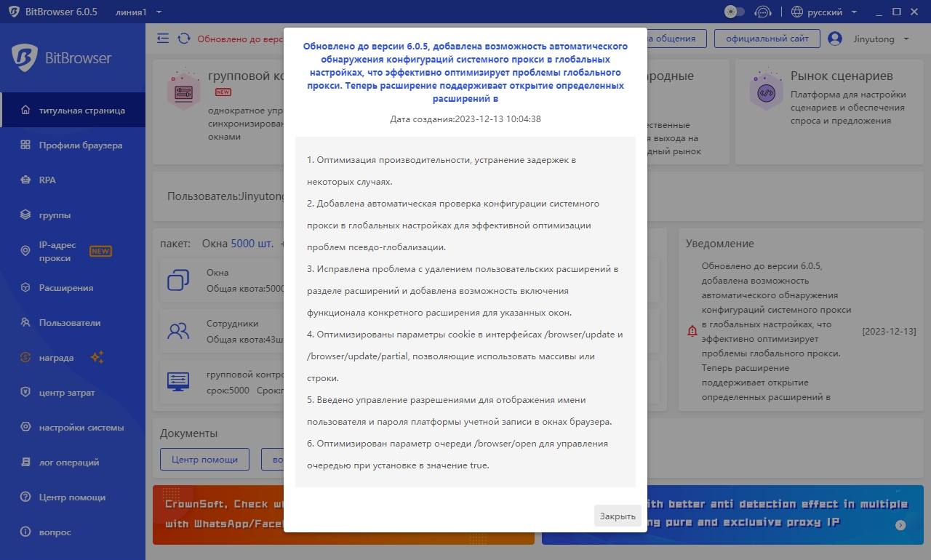
Task: Click the red alarm icon in Уведомление
Action: click(x=692, y=331)
